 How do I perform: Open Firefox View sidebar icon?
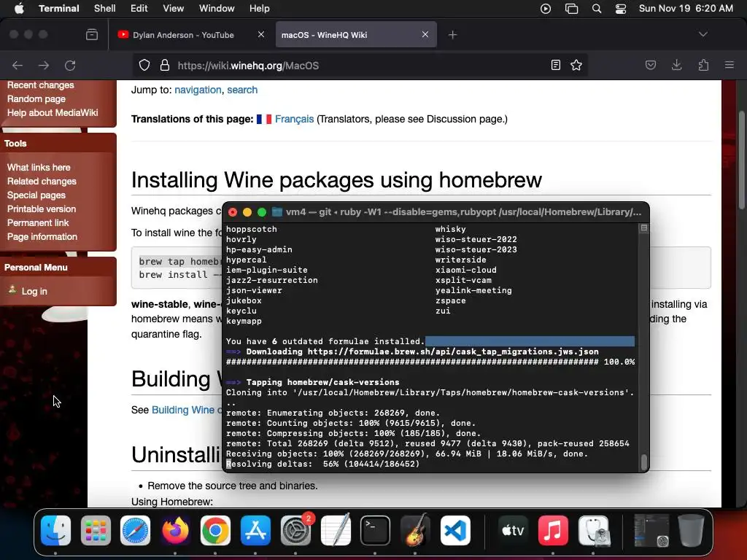pos(92,35)
